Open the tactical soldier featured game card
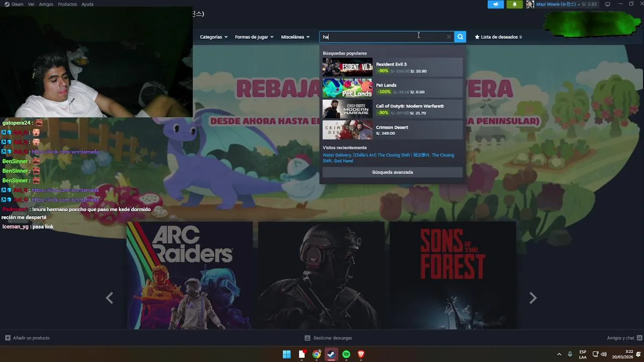The image size is (644, 362). tap(321, 276)
